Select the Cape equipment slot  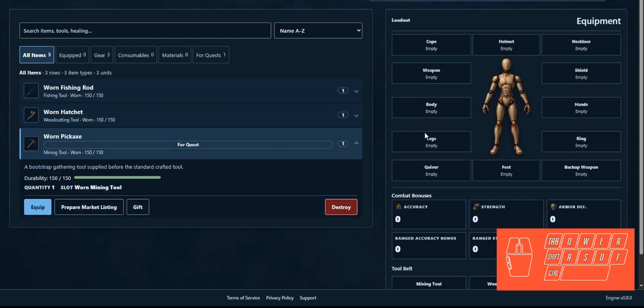(x=431, y=45)
